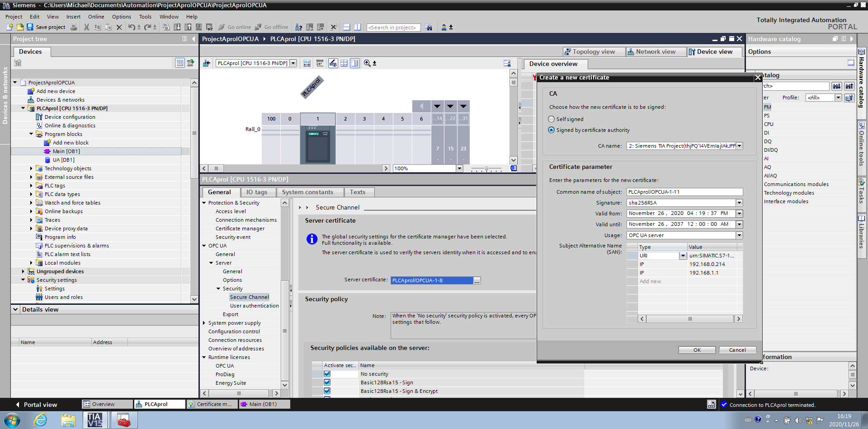868x429 pixels.
Task: Click the Show module labels NAME icon
Action: point(320,63)
